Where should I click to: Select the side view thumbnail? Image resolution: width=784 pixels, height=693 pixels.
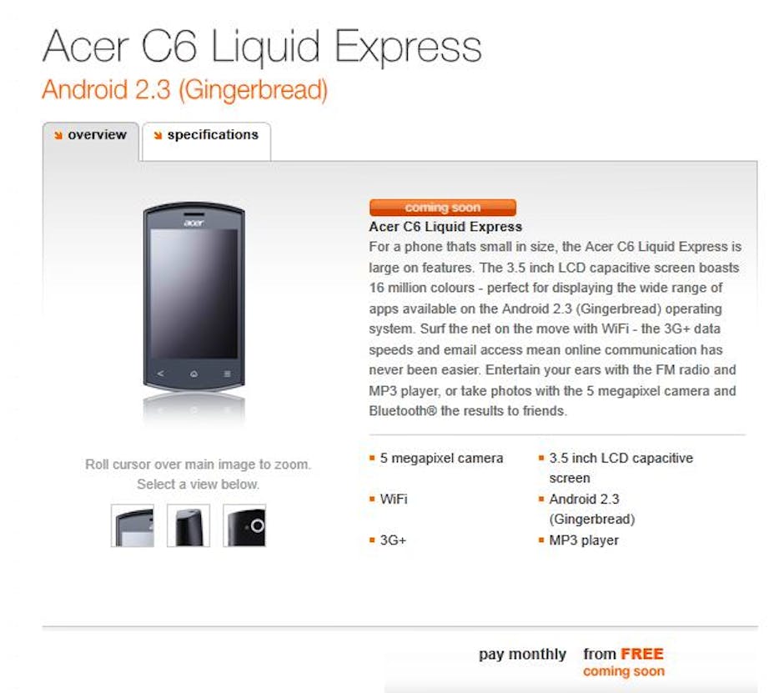point(188,525)
